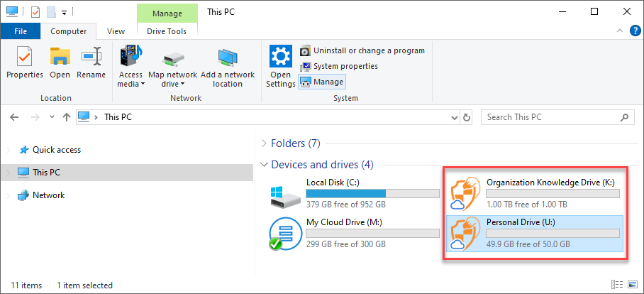
Task: Switch to the Computer ribbon tab
Action: 69,31
